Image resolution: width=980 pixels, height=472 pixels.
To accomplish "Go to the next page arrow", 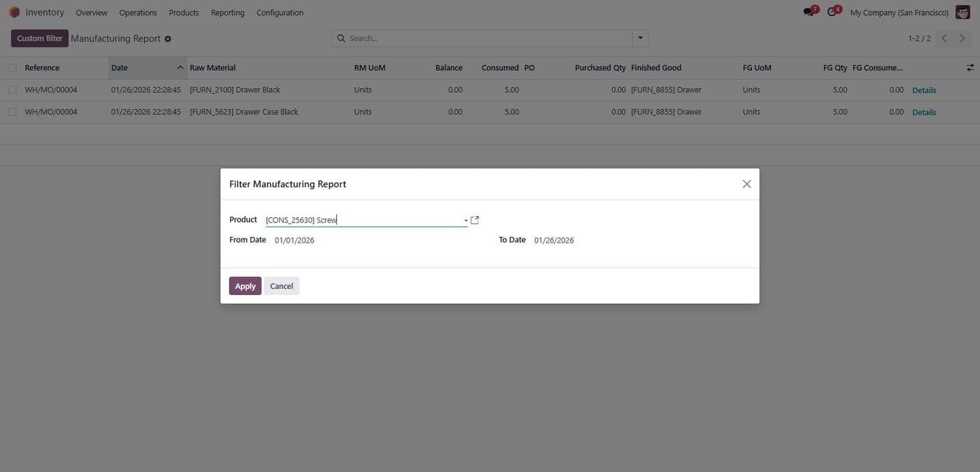I will [x=963, y=38].
